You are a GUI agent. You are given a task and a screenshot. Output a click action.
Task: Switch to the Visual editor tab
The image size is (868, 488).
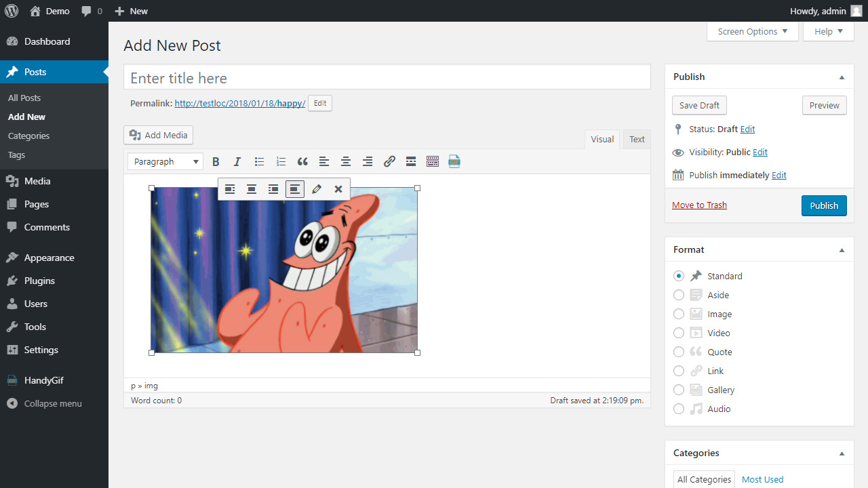pyautogui.click(x=602, y=139)
